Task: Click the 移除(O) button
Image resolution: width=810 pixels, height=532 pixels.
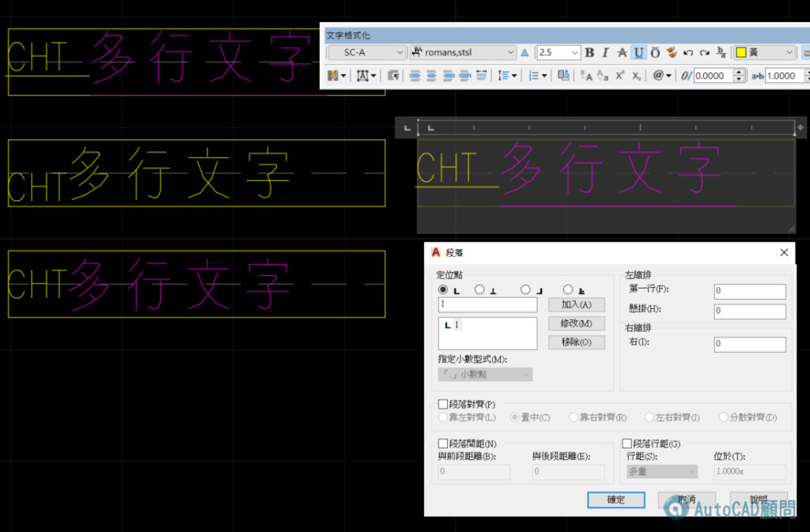Action: click(x=577, y=342)
